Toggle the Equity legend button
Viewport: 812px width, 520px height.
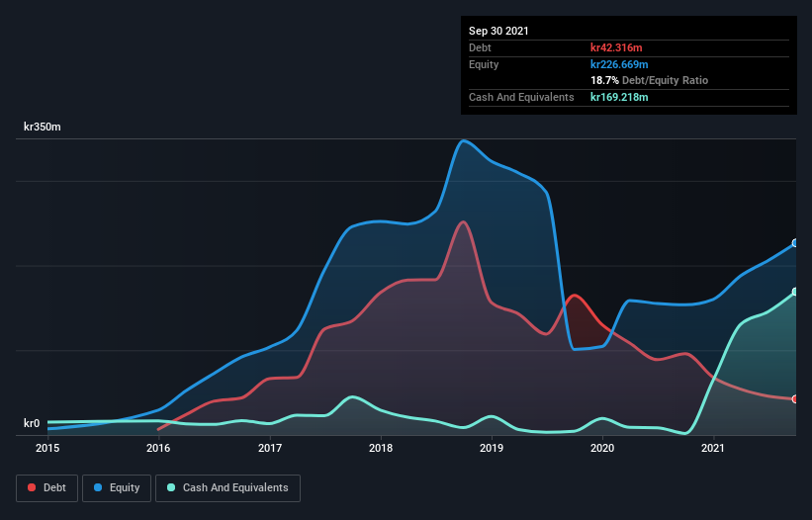click(x=117, y=488)
